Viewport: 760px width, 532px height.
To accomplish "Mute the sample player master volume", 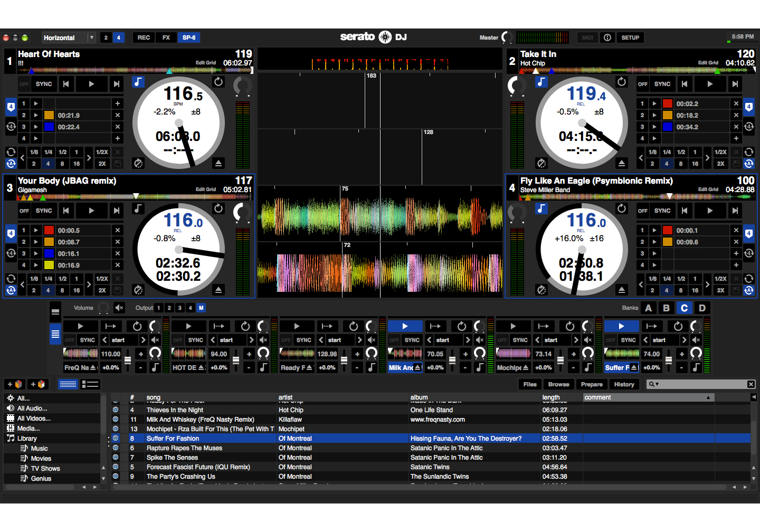I will [x=120, y=308].
